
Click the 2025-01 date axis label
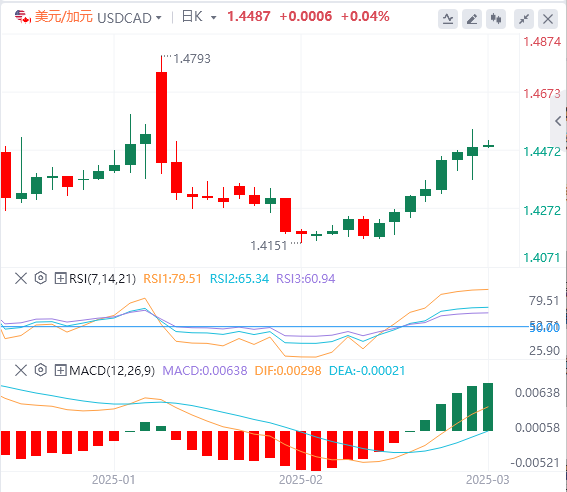click(114, 480)
